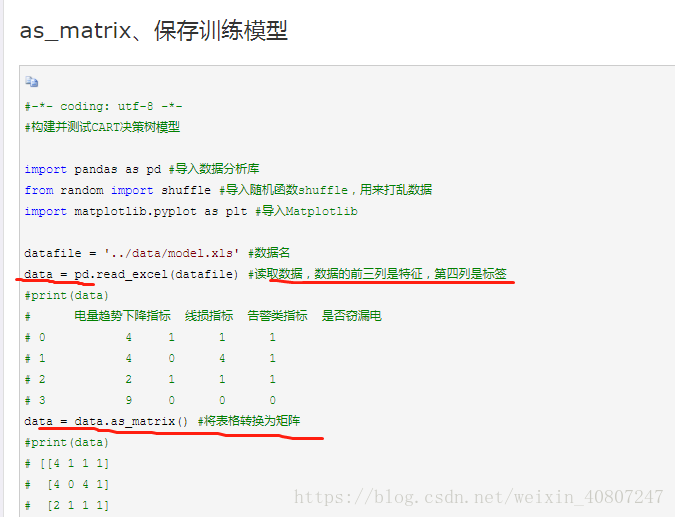
Task: Click the matrix line '# [[4 1 1 1]'
Action: (67, 463)
